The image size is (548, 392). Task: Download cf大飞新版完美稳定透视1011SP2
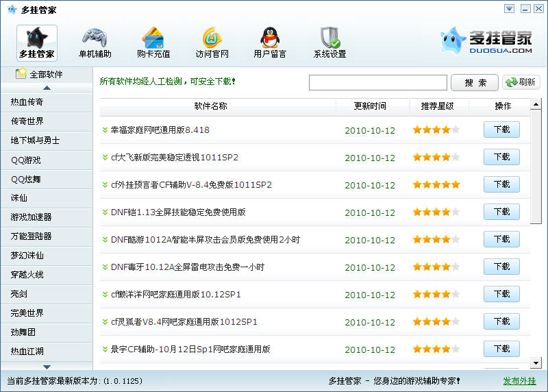501,157
